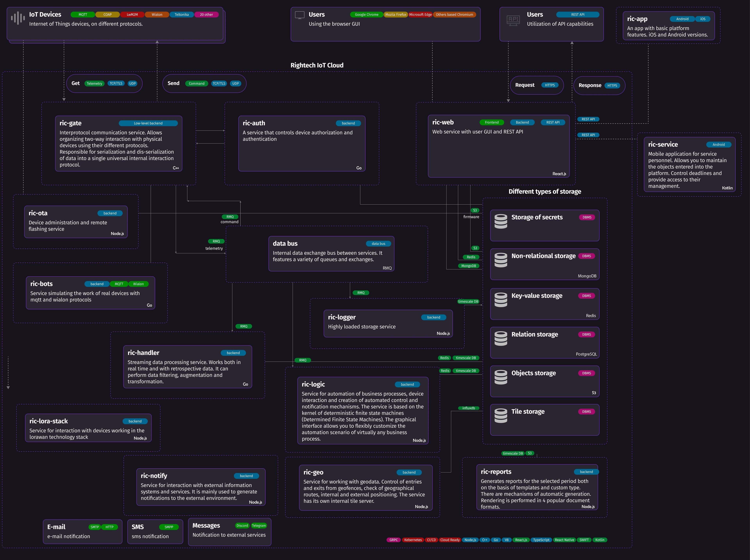Image resolution: width=750 pixels, height=560 pixels.
Task: Click the Relation storage database icon
Action: 501,338
